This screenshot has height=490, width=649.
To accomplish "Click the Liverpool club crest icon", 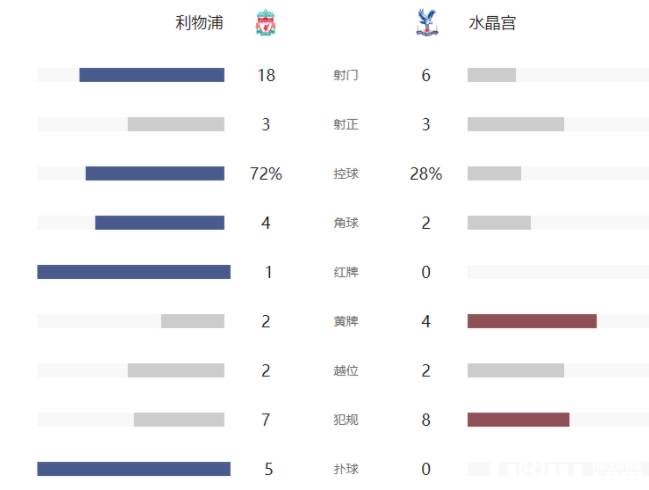I will [x=265, y=23].
